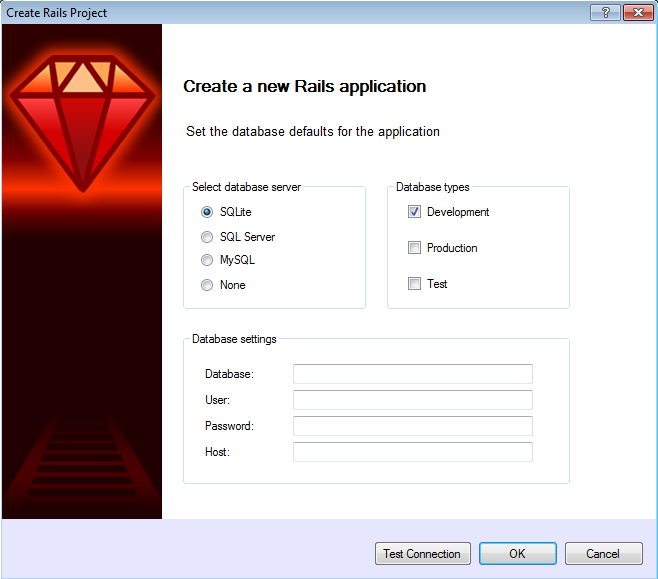The image size is (658, 579).
Task: Click into the Database input field
Action: [413, 374]
